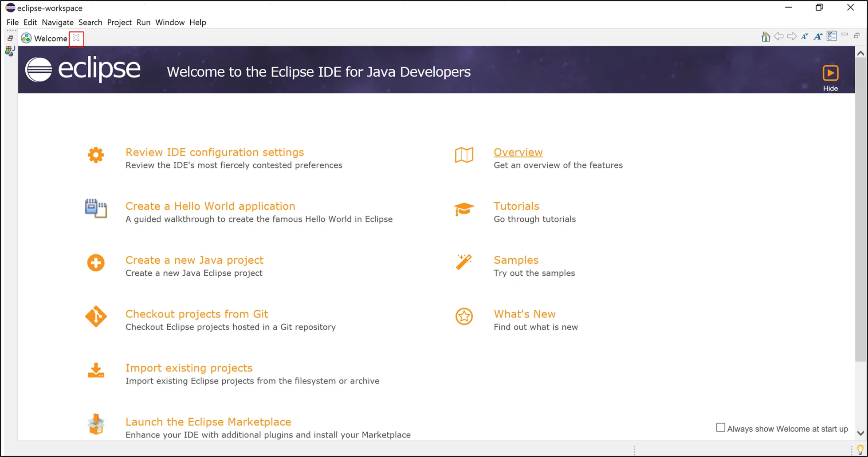Screen dimensions: 868x457
Task: Click the vertical scrollbar down arrow
Action: point(860,434)
